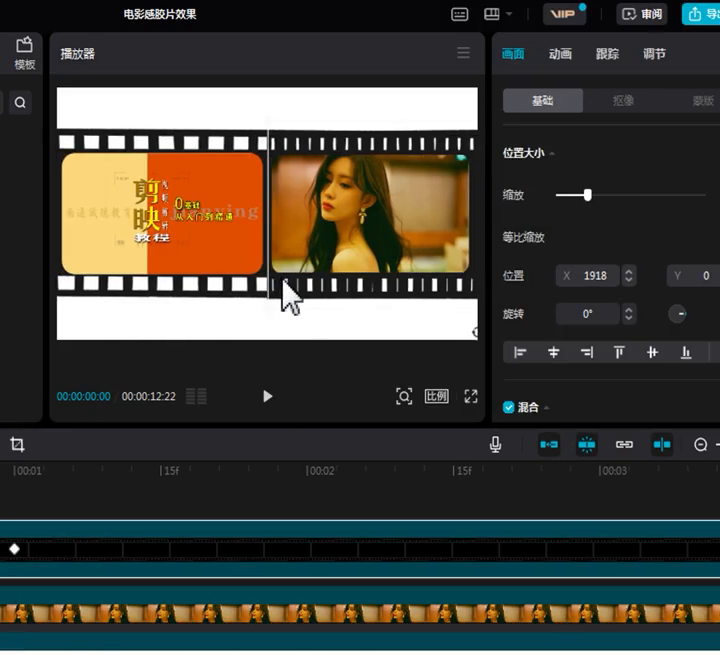Click the rotation dial knob
This screenshot has height=655, width=720.
(677, 314)
